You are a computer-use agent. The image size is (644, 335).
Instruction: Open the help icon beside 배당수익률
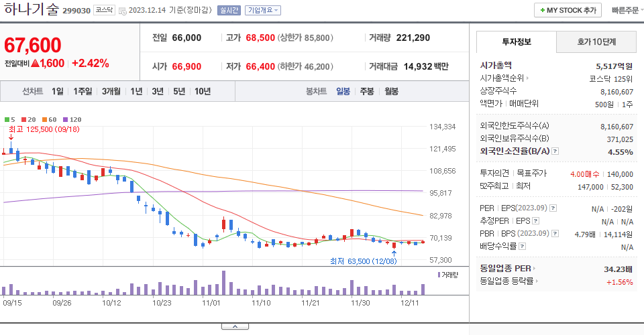(x=522, y=247)
